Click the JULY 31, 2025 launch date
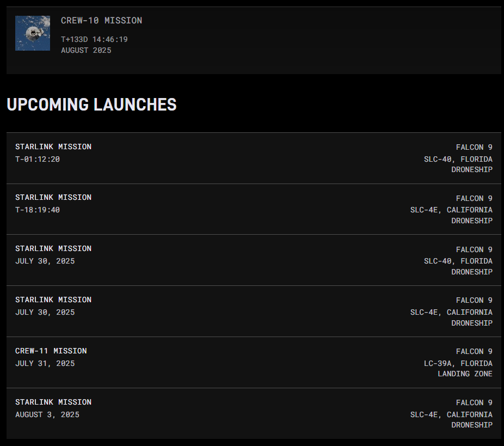This screenshot has width=504, height=446. pyautogui.click(x=45, y=363)
